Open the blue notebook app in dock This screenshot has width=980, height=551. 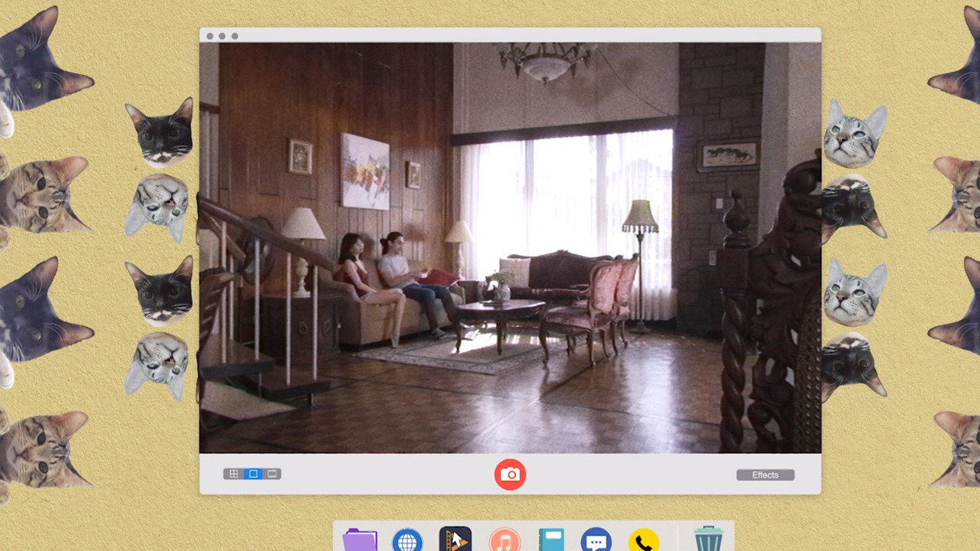pos(550,540)
